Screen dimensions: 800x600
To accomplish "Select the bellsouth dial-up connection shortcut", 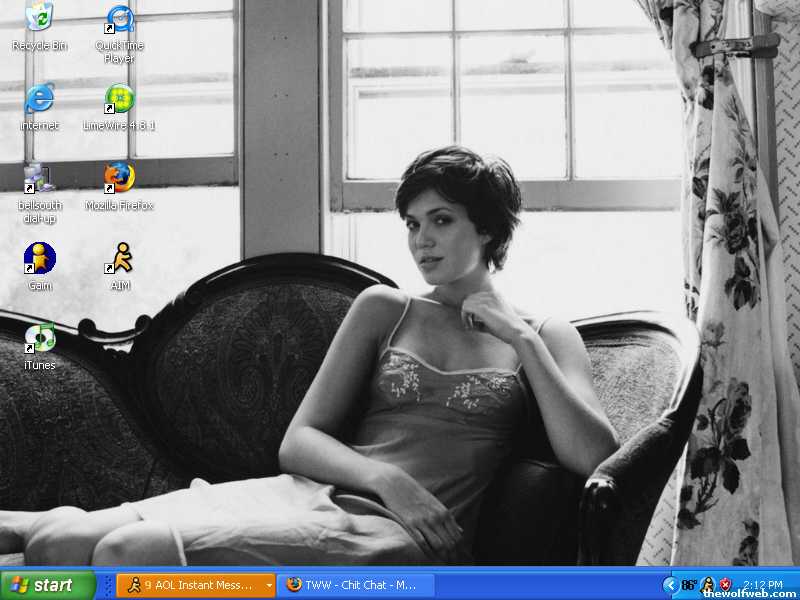I will point(38,178).
